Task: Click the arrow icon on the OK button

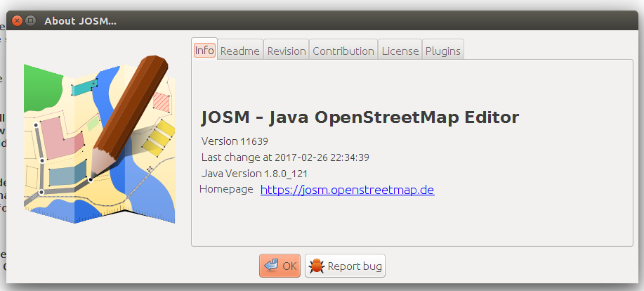Action: pos(271,266)
